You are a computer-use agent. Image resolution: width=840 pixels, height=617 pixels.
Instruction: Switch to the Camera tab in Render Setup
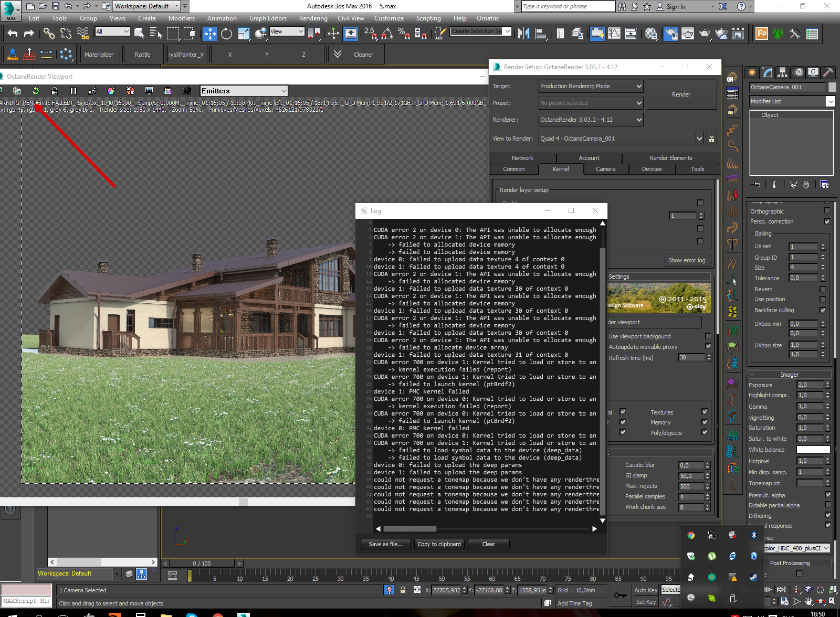tap(606, 169)
